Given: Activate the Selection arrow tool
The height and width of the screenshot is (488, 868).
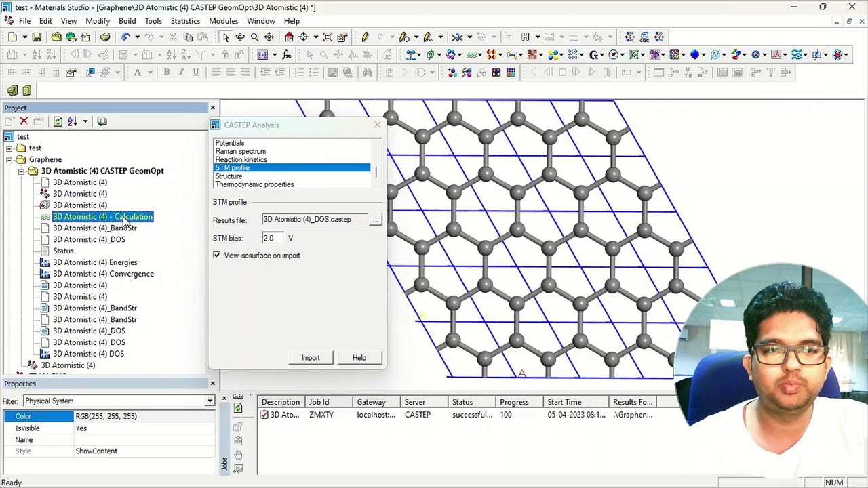Looking at the screenshot, I should point(225,37).
